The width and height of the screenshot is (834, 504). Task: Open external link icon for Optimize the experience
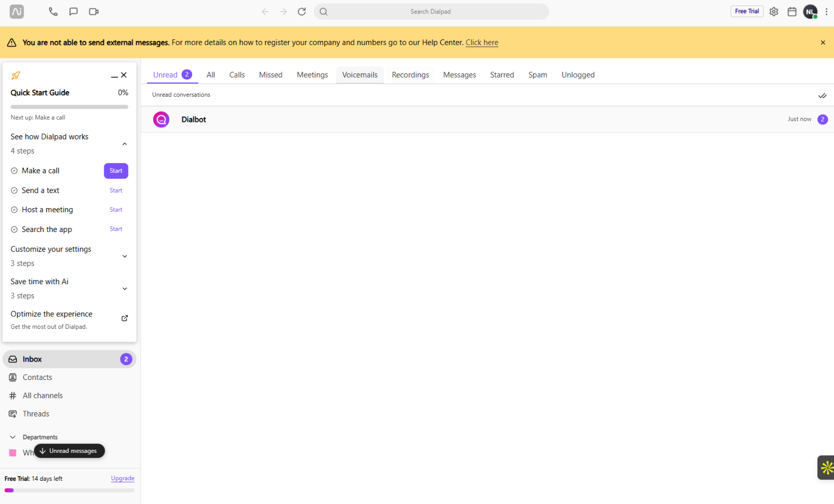click(124, 318)
